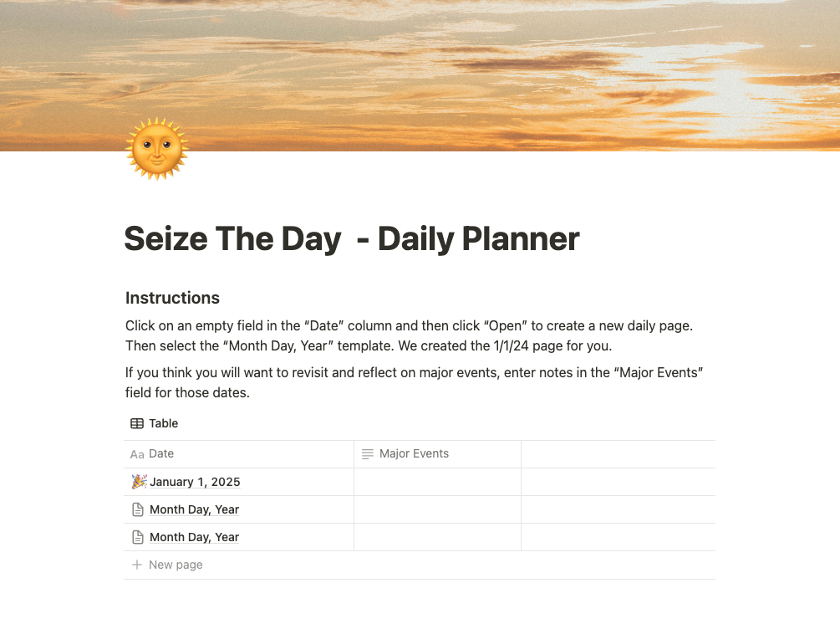Click Major Events cell of first Month Day, Year row
This screenshot has width=840, height=624.
tap(437, 509)
